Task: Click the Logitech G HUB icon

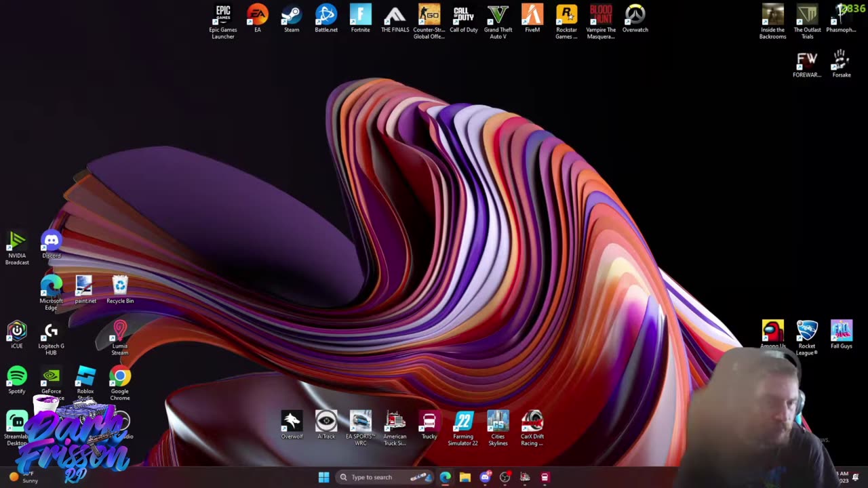Action: (52, 338)
